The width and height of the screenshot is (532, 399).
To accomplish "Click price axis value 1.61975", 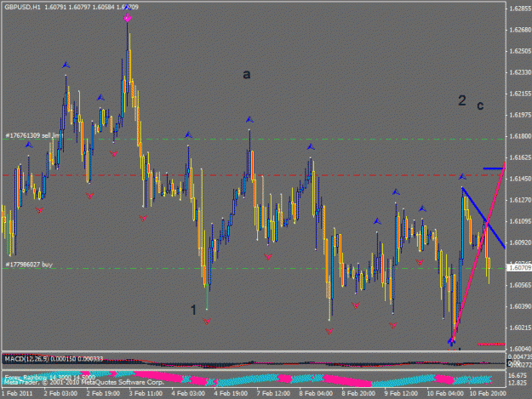I will click(x=520, y=115).
